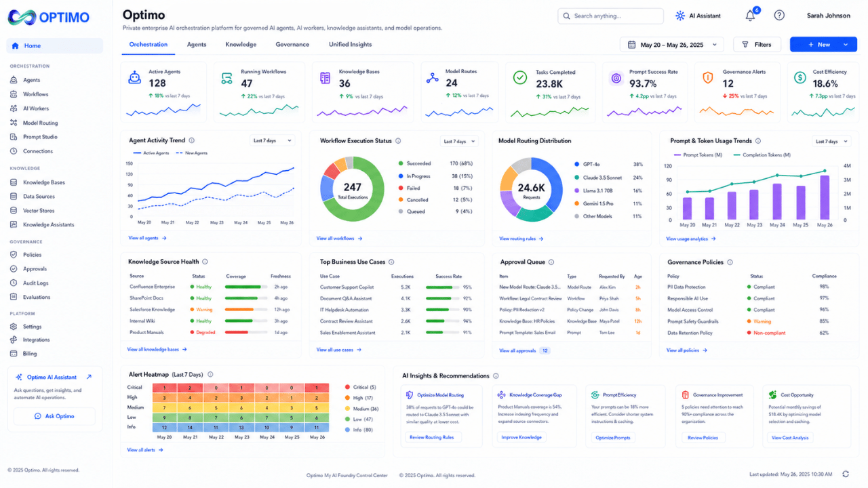
Task: Select Knowledge Assistants in sidebar
Action: pos(48,224)
